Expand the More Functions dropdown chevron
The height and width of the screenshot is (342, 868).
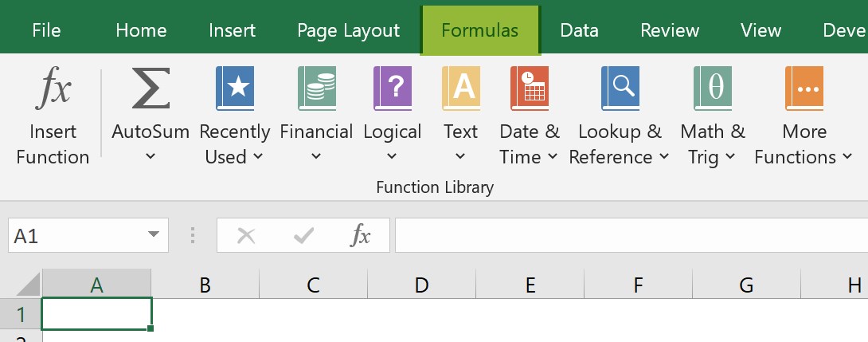click(x=847, y=157)
